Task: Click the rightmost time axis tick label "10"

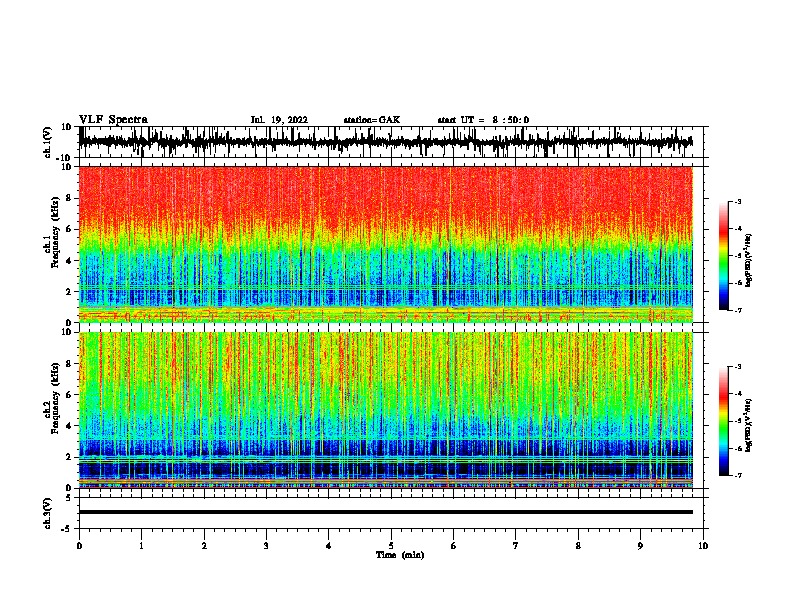Action: point(703,546)
